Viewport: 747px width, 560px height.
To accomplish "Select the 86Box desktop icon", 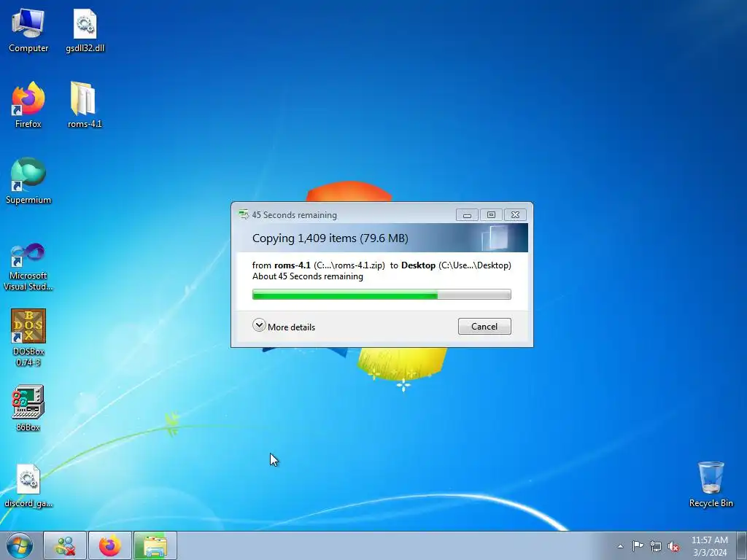I will pos(28,408).
